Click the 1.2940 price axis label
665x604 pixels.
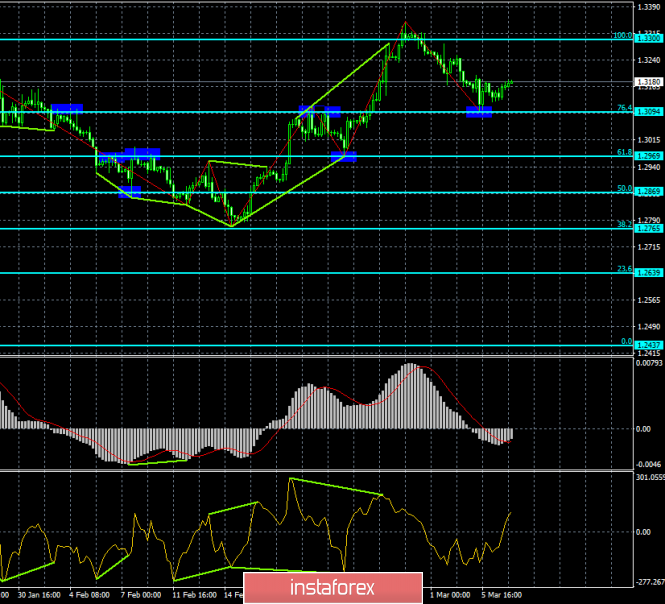[x=649, y=167]
